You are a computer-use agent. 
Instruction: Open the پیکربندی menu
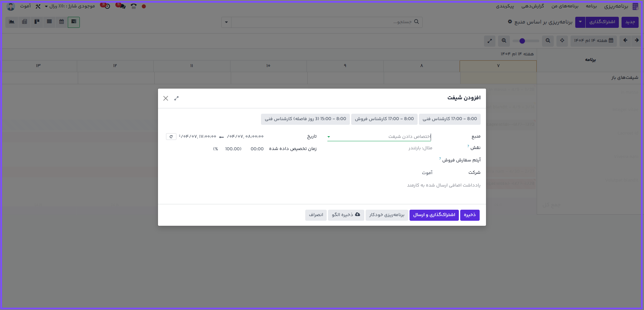pyautogui.click(x=505, y=6)
